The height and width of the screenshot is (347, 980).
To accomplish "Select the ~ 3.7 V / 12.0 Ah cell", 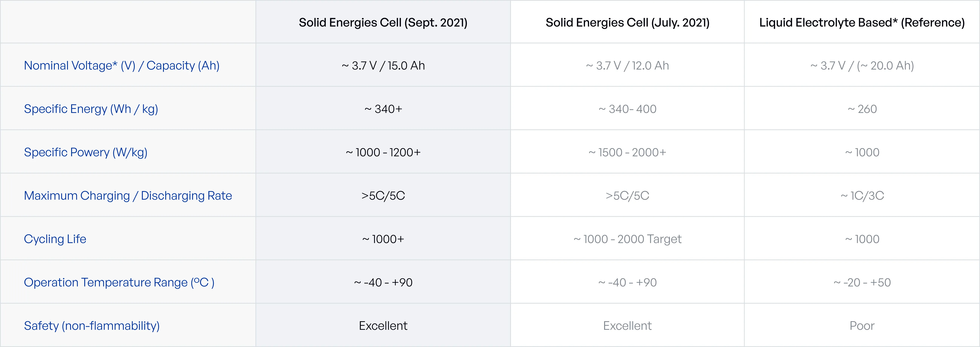I will pyautogui.click(x=627, y=65).
